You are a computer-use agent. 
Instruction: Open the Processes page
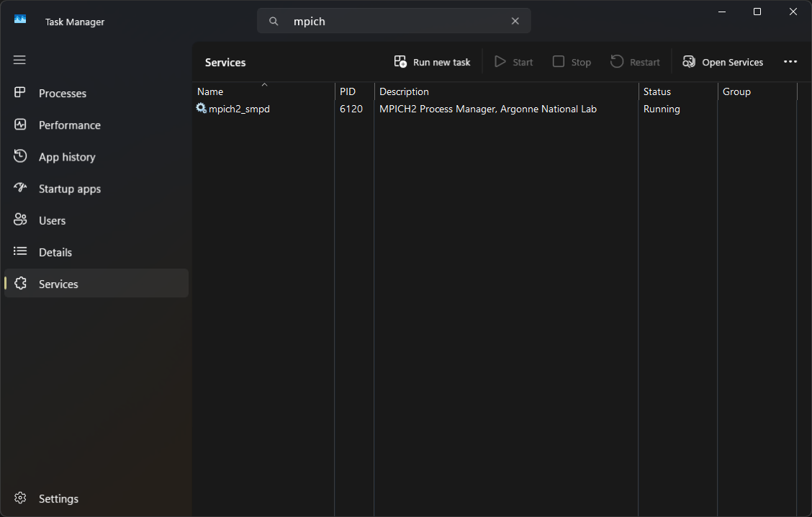[96, 93]
